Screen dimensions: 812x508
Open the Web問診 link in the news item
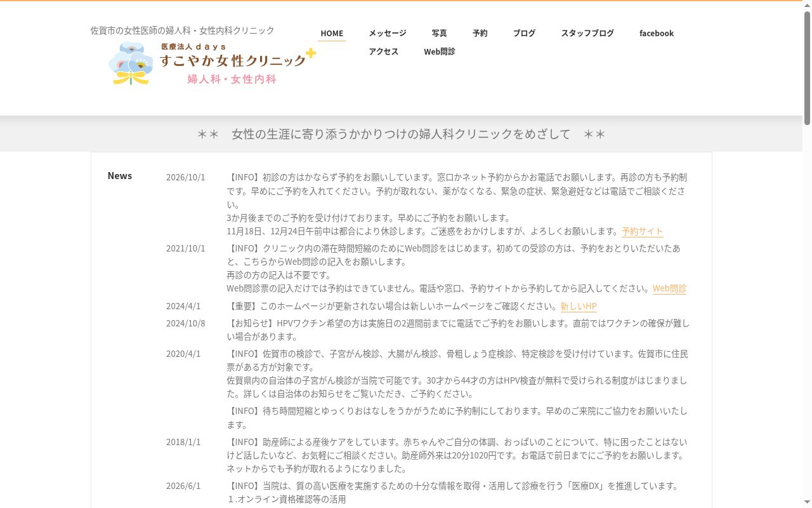(x=669, y=288)
